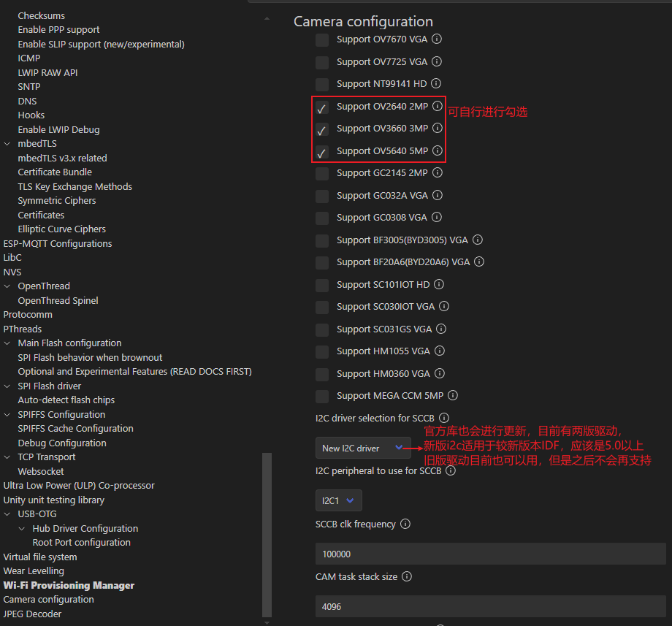This screenshot has height=626, width=672.
Task: Tick the Support GC2145 2MP checkbox
Action: pyautogui.click(x=322, y=174)
